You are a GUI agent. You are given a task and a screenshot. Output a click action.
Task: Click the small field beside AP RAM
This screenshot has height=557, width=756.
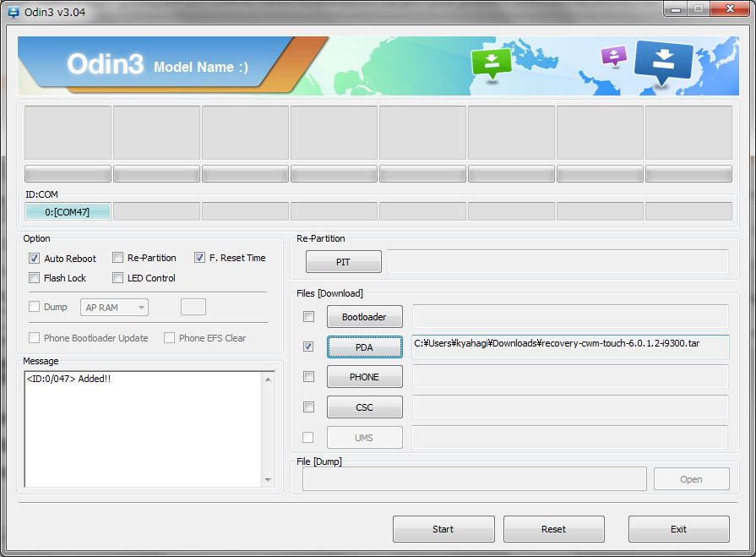[193, 307]
